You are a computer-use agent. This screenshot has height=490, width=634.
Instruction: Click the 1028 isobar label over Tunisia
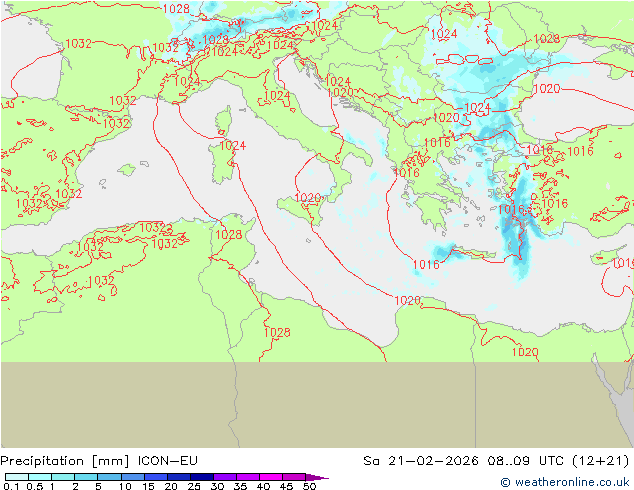[x=228, y=234]
